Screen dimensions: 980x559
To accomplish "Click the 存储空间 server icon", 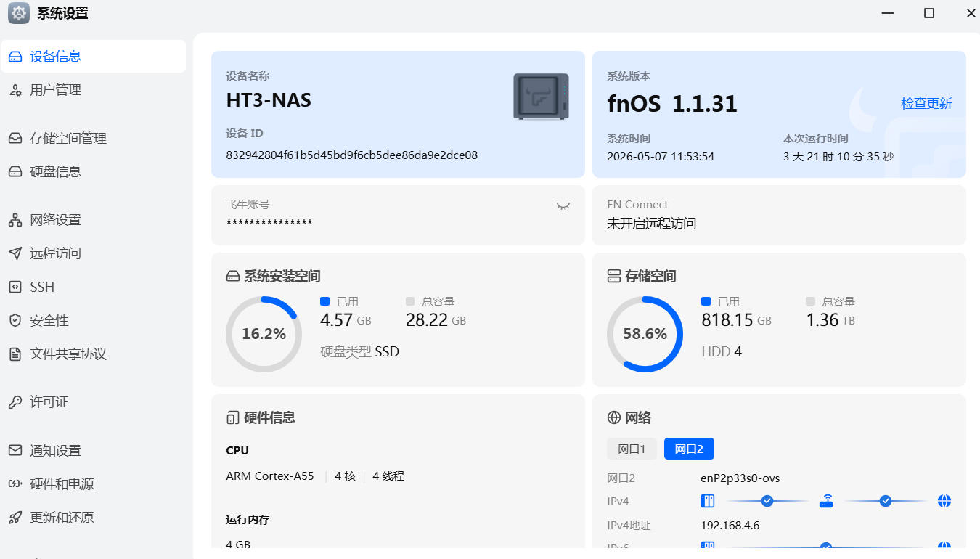I will 613,277.
